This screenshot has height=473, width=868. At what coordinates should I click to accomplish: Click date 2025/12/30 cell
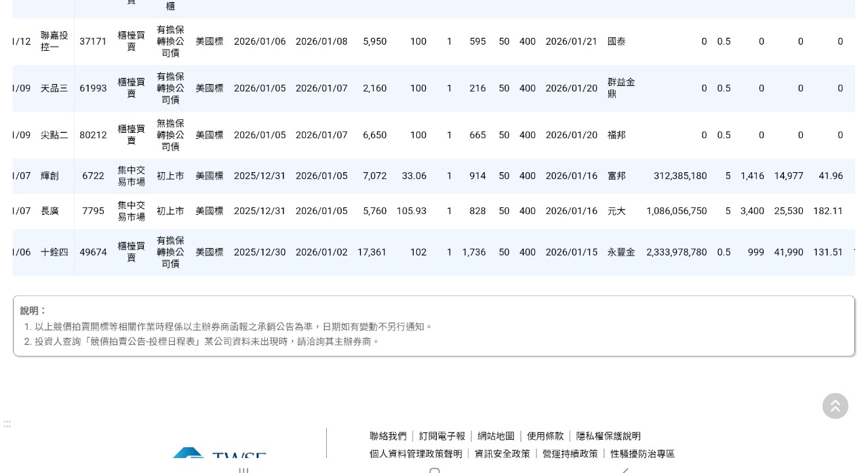[x=260, y=252]
